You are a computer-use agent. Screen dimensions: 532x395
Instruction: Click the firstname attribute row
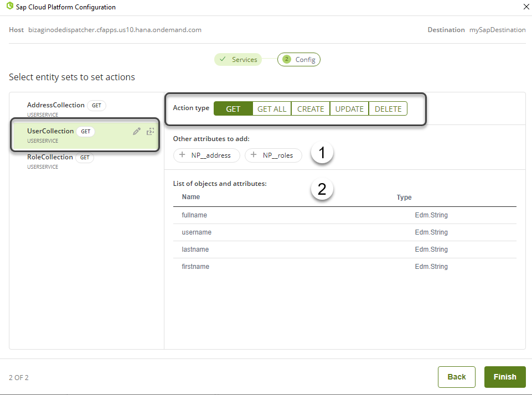click(345, 267)
